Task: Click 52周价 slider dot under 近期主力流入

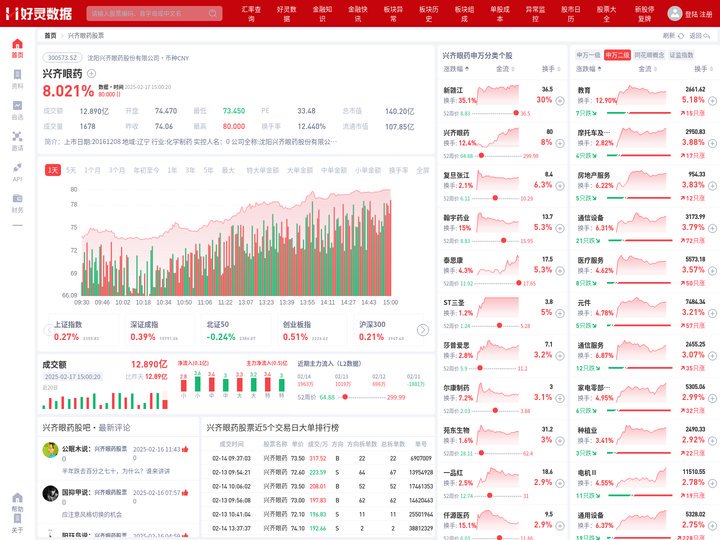Action: tap(345, 397)
